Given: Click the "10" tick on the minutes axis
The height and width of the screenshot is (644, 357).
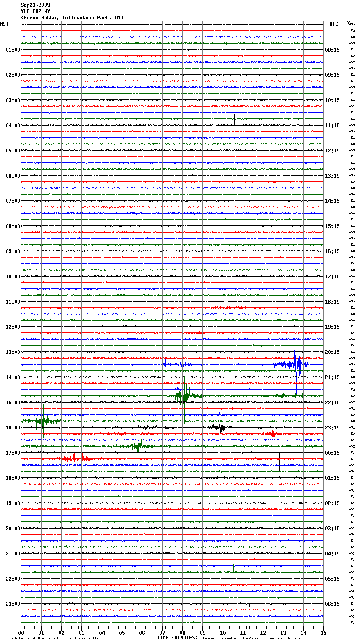Looking at the screenshot, I should 223,633.
